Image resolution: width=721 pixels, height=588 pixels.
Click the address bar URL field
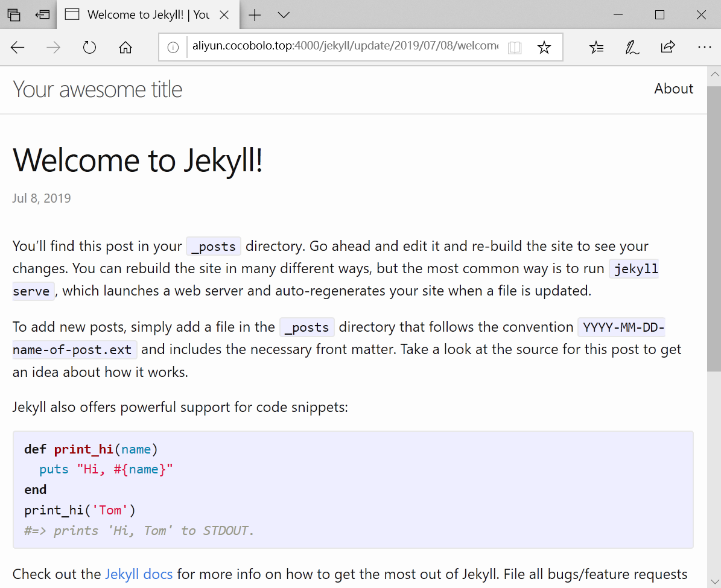click(x=345, y=46)
